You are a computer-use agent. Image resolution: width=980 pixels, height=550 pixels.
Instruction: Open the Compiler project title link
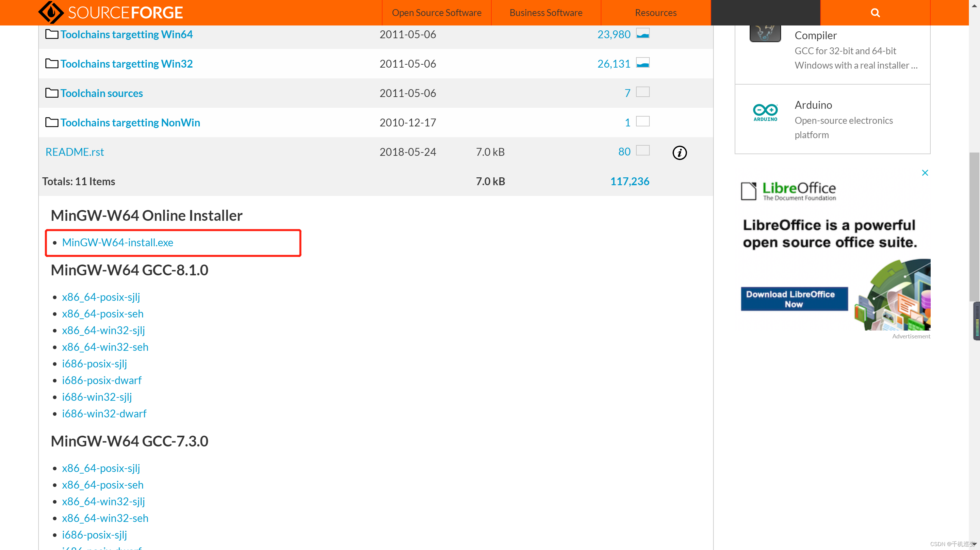tap(815, 35)
